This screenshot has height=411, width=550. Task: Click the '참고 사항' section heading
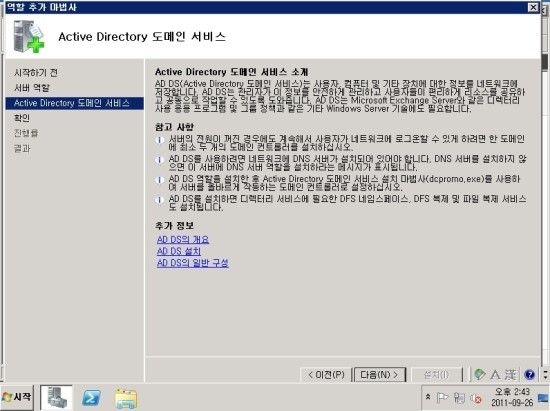(174, 127)
